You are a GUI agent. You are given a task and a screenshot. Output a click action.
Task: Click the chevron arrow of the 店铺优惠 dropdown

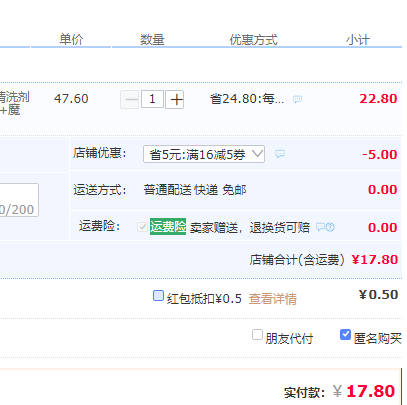tap(257, 154)
